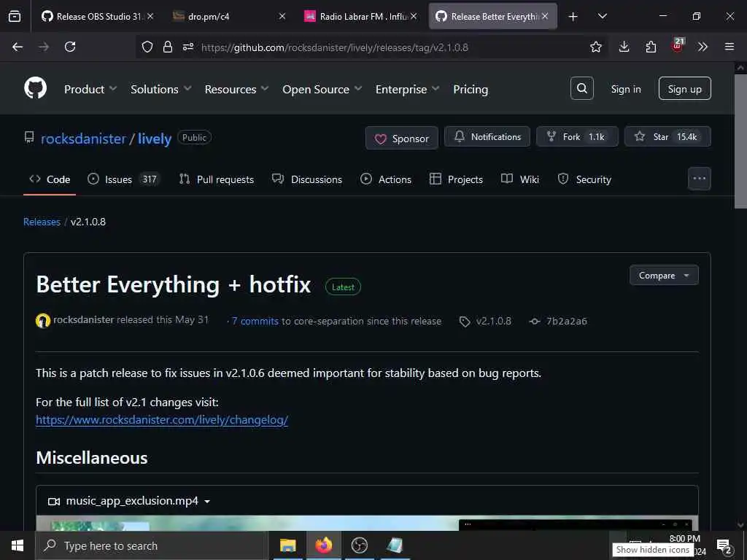This screenshot has width=747, height=560.
Task: Bookmark this page with the star icon
Action: click(x=595, y=47)
